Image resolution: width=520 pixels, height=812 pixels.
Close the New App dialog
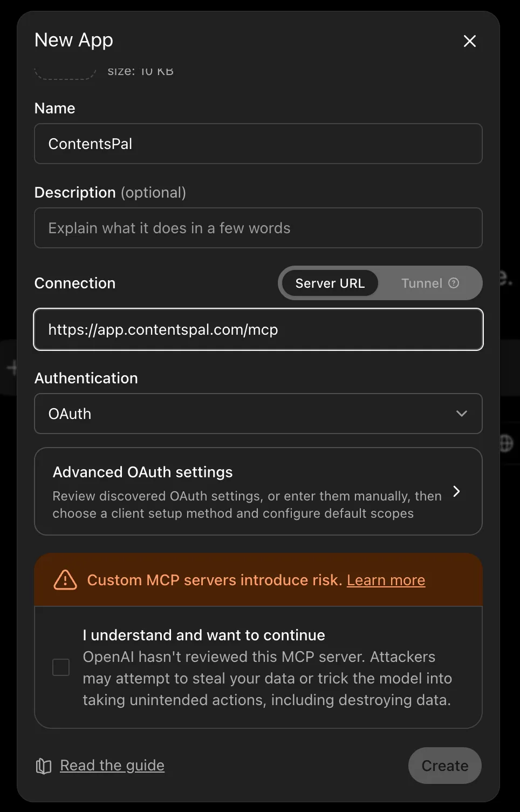tap(469, 41)
